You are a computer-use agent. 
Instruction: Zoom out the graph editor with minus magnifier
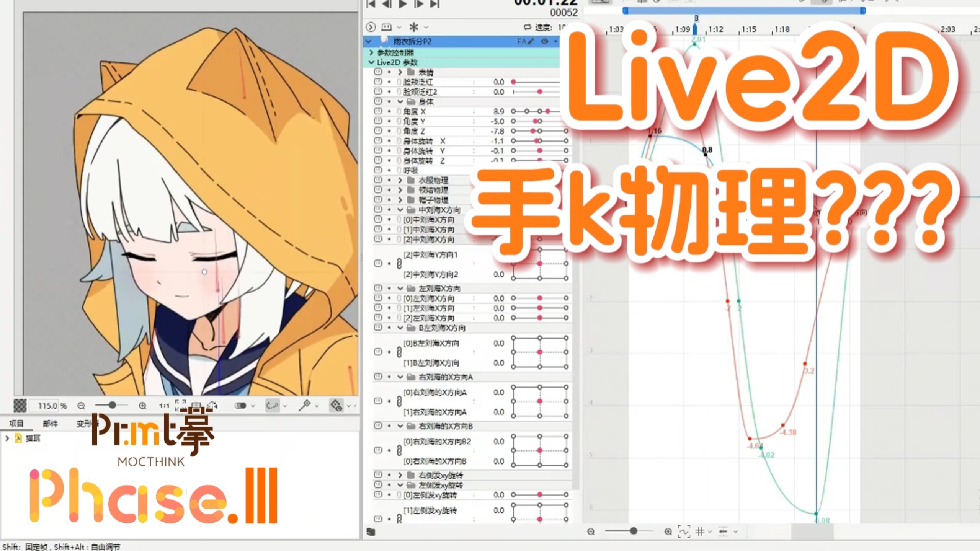point(591,531)
